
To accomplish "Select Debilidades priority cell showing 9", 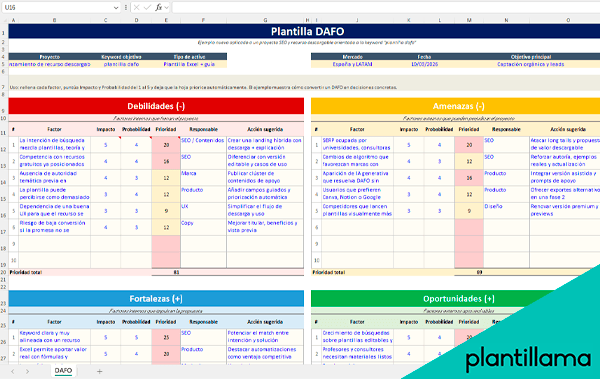I will click(x=166, y=211).
